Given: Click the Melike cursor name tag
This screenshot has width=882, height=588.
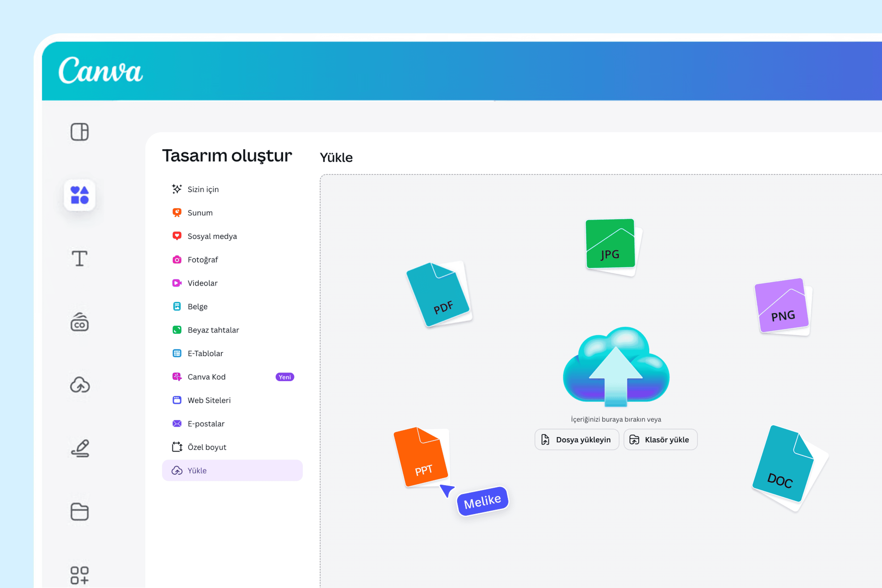Looking at the screenshot, I should click(482, 501).
